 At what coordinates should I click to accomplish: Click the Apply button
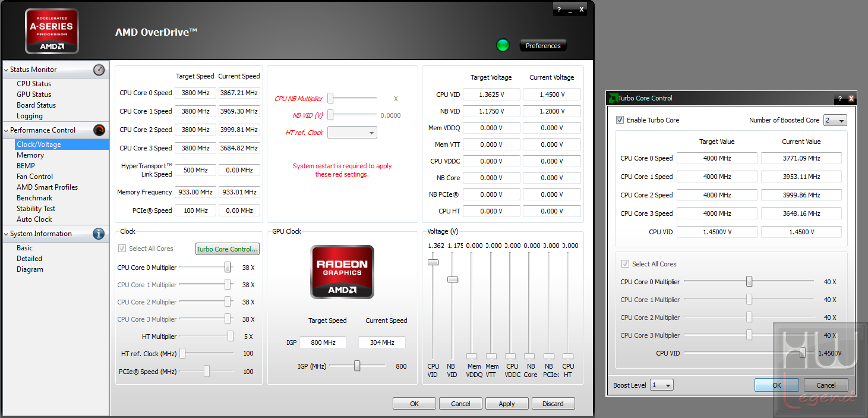[x=507, y=404]
